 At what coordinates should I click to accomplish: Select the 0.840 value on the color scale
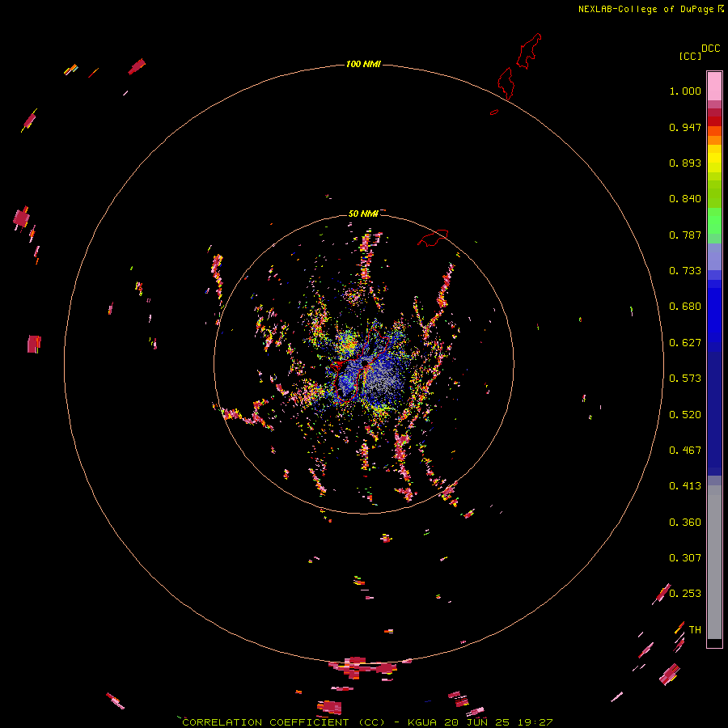(x=685, y=199)
